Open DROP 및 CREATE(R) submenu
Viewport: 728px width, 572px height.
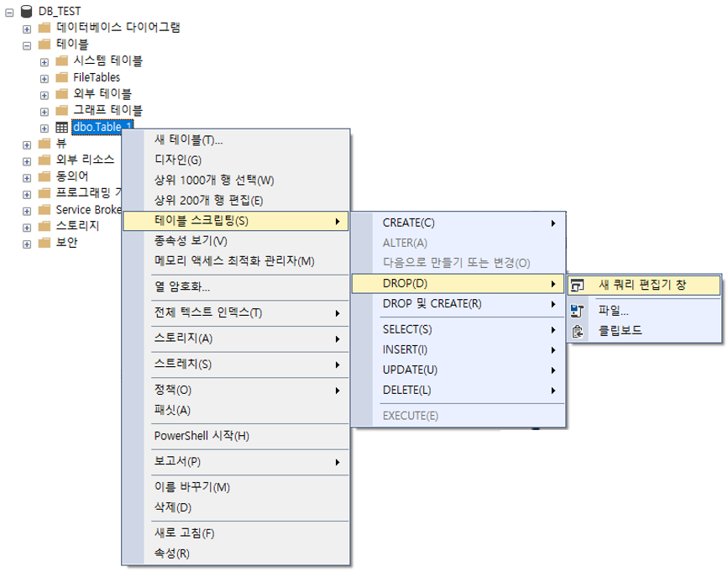(x=458, y=304)
